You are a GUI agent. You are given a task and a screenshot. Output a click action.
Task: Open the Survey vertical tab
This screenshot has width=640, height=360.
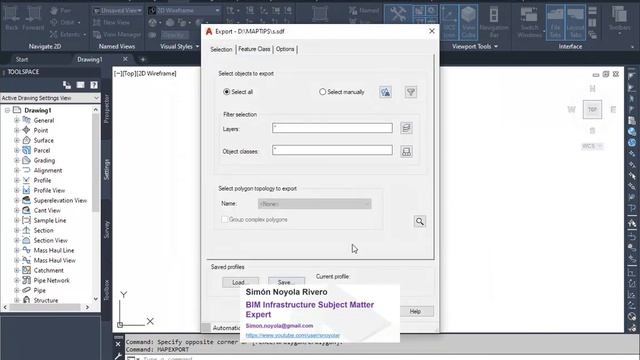107,229
